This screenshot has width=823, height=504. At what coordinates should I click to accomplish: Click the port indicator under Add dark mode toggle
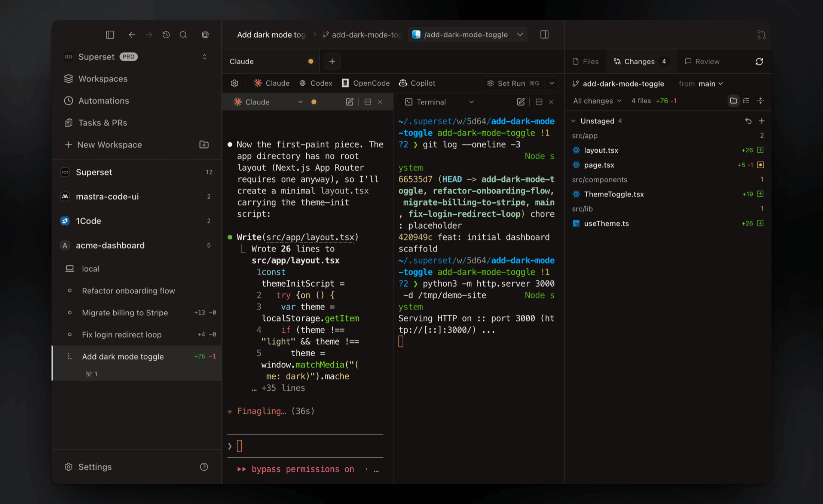coord(92,374)
